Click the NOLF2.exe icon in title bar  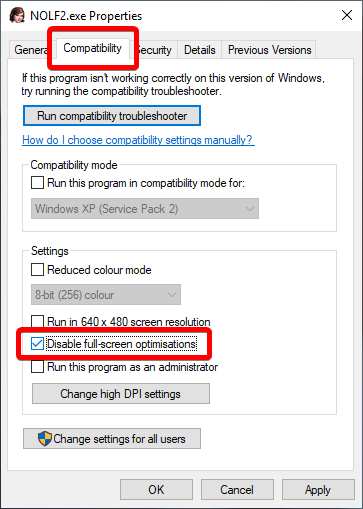tap(17, 15)
